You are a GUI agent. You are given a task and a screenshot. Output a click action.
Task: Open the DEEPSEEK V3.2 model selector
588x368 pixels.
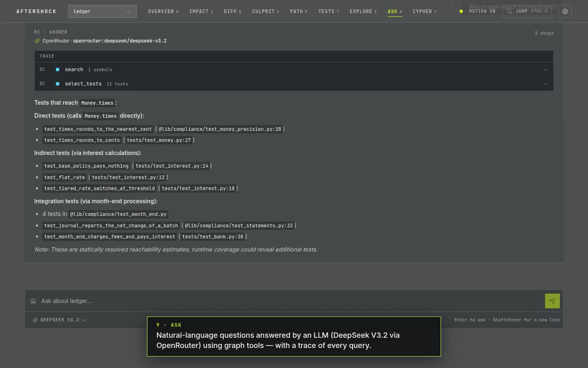[x=60, y=320]
